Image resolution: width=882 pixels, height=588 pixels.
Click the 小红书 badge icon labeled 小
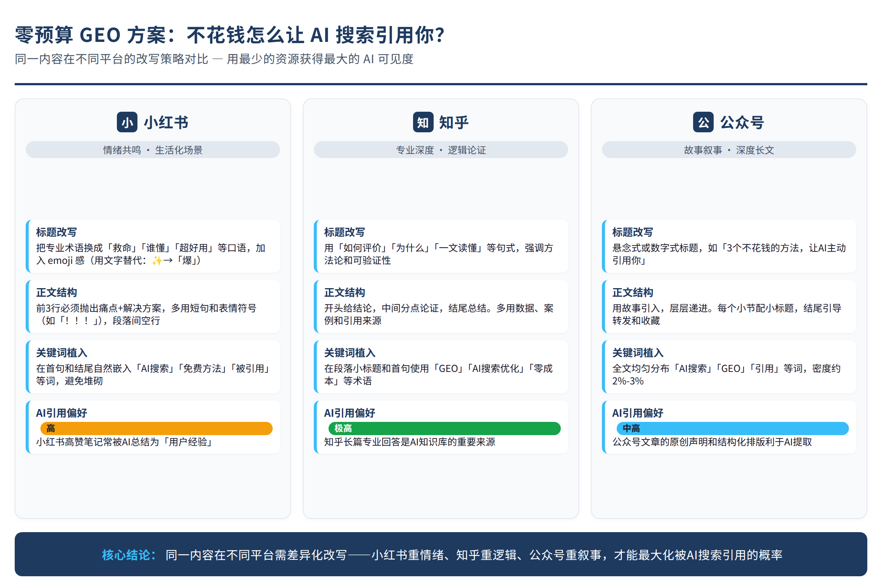[127, 122]
